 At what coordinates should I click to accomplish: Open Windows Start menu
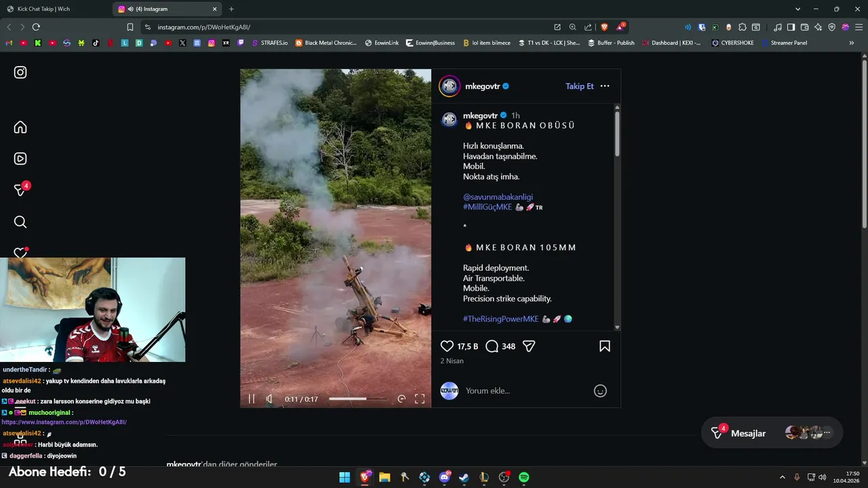click(344, 477)
